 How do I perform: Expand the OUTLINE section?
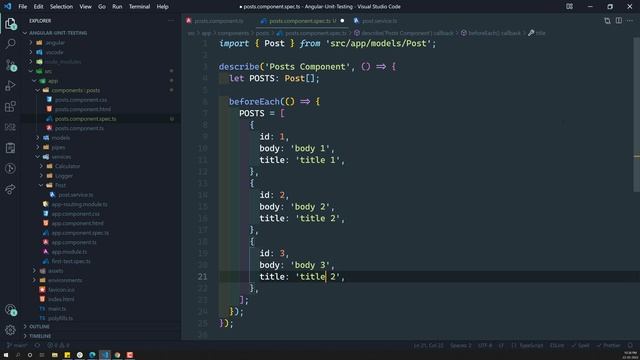[36, 327]
